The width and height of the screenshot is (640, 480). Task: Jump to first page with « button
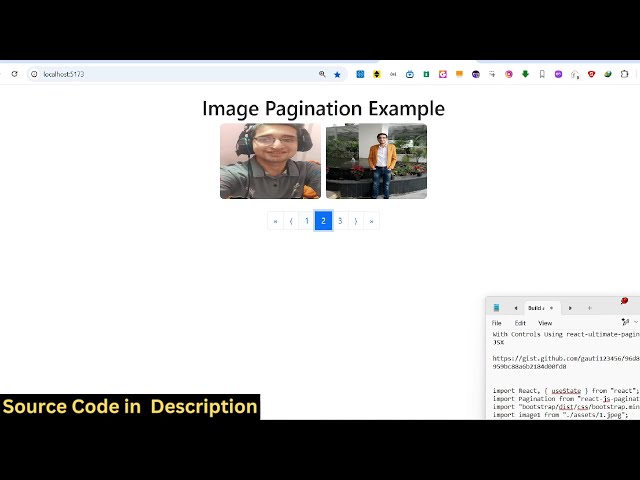pyautogui.click(x=275, y=221)
